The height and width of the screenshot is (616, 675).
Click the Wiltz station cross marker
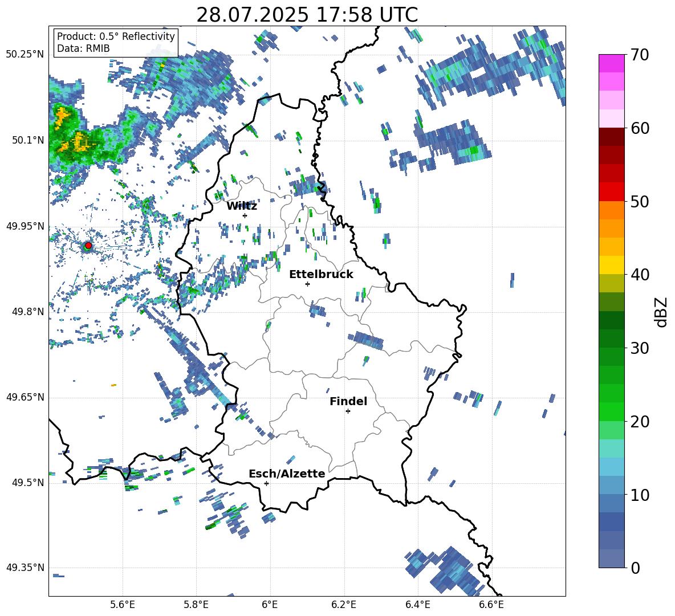click(245, 215)
